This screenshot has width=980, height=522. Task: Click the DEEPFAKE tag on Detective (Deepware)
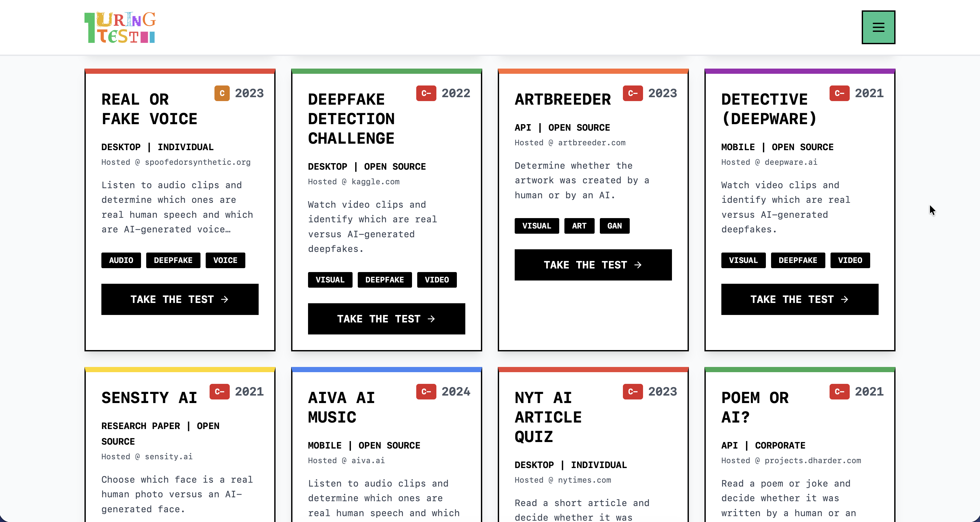tap(798, 260)
